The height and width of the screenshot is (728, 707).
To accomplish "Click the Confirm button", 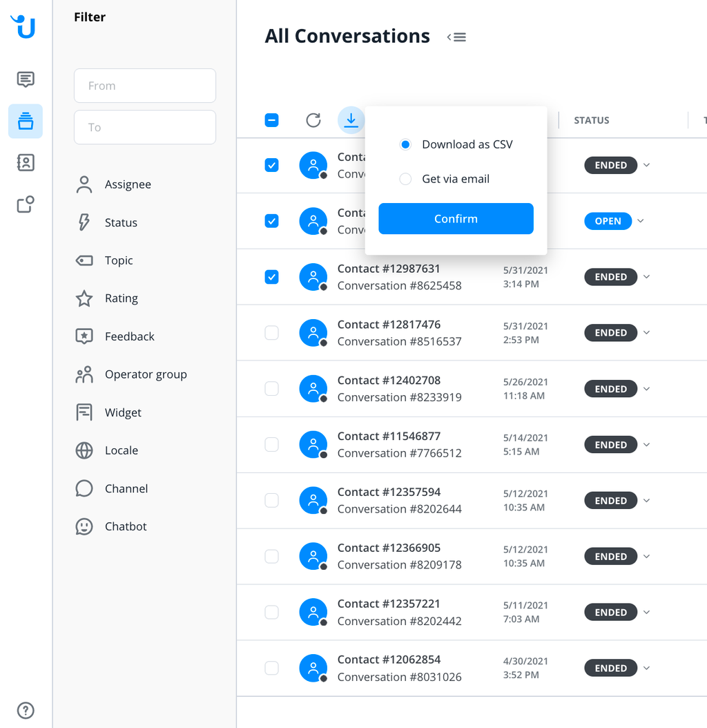I will click(456, 219).
